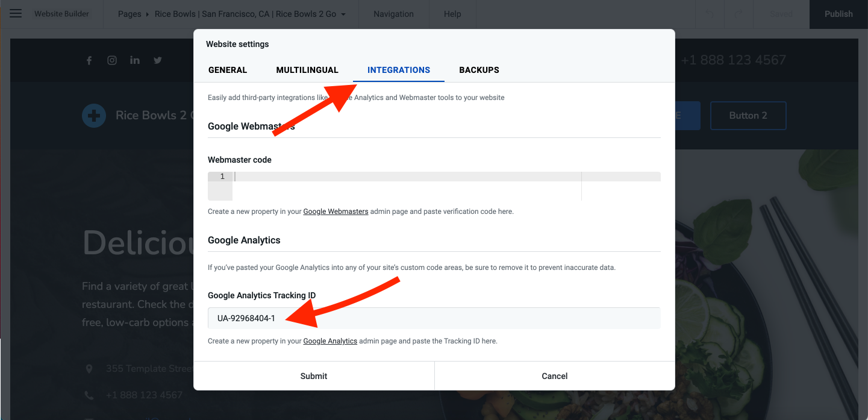Click the Instagram icon in site header

[x=112, y=60]
